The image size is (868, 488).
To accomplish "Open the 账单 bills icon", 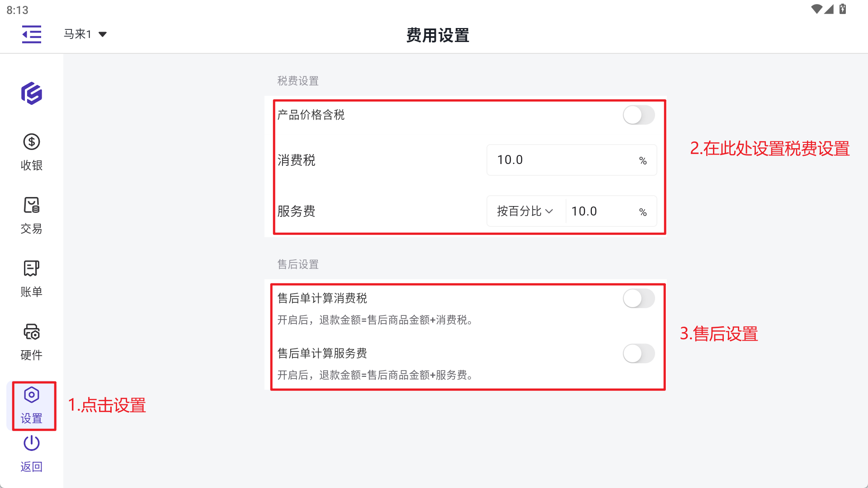I will tap(32, 268).
